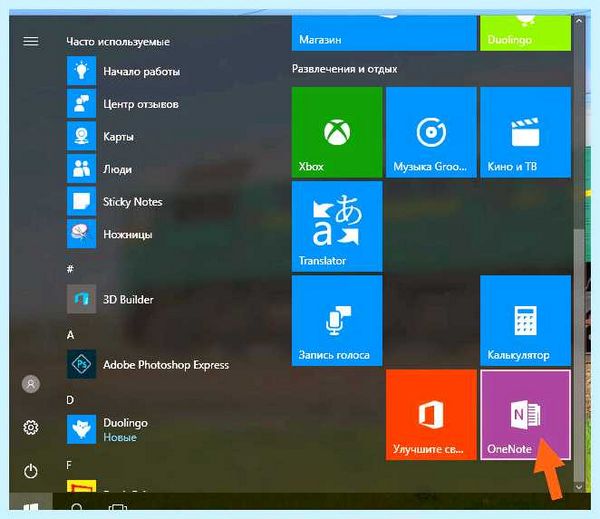The width and height of the screenshot is (600, 519).
Task: Click the 3D Builder label
Action: [x=128, y=299]
